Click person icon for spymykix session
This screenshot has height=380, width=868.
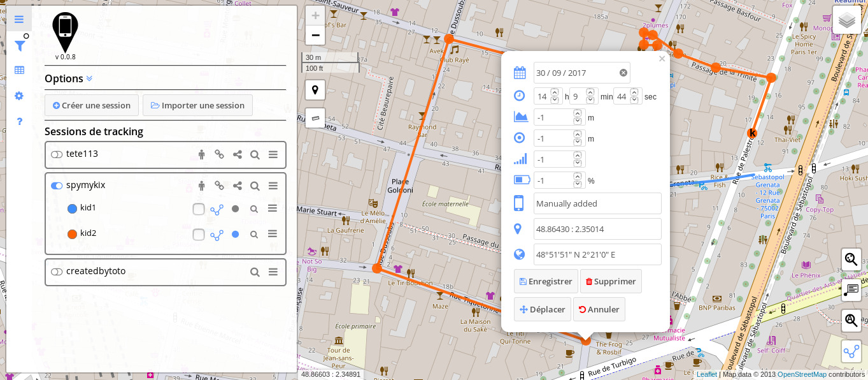point(201,186)
